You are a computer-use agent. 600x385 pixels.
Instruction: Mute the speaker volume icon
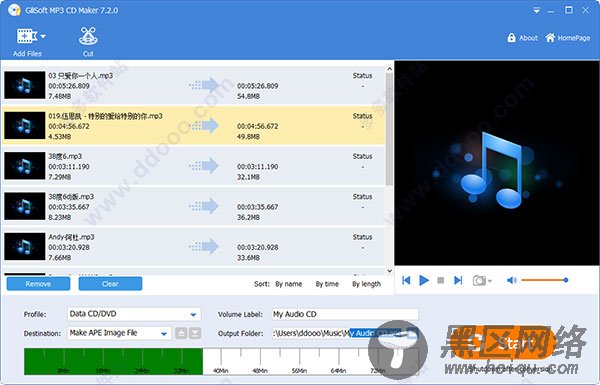click(x=512, y=281)
